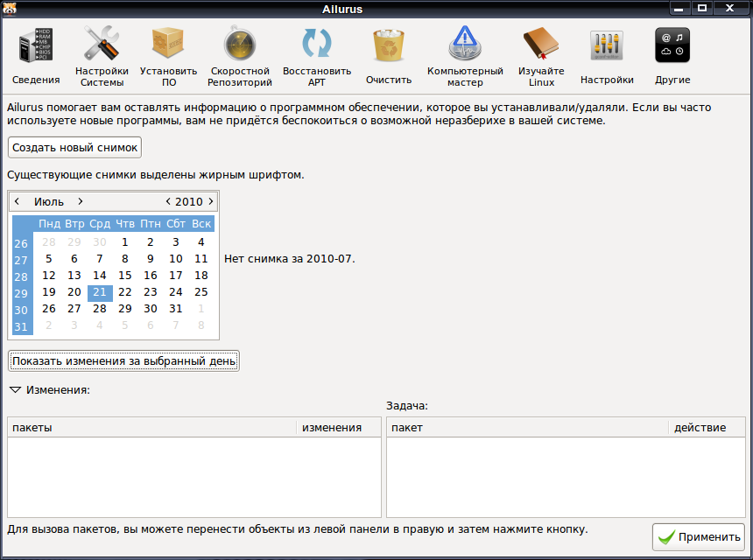Screen dimensions: 753x560
Task: Sort by the пакеты column header
Action: click(x=151, y=427)
